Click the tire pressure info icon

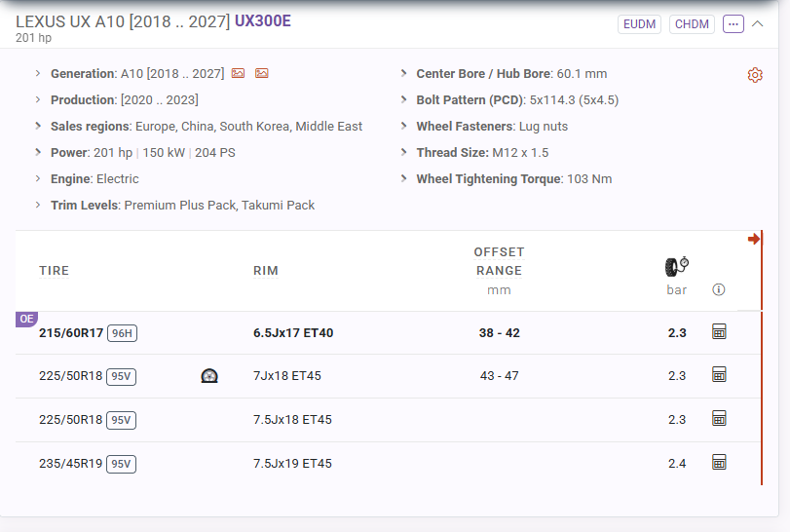pyautogui.click(x=719, y=289)
